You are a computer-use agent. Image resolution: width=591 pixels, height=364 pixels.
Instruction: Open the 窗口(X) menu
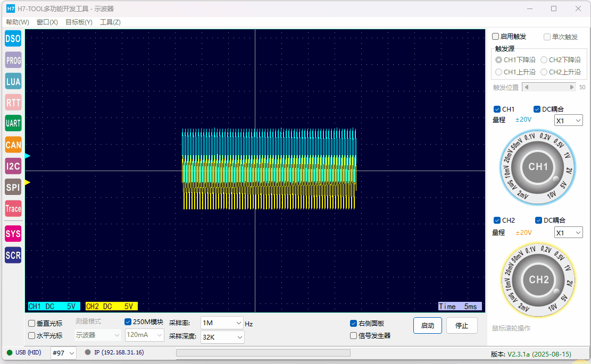[x=47, y=22]
